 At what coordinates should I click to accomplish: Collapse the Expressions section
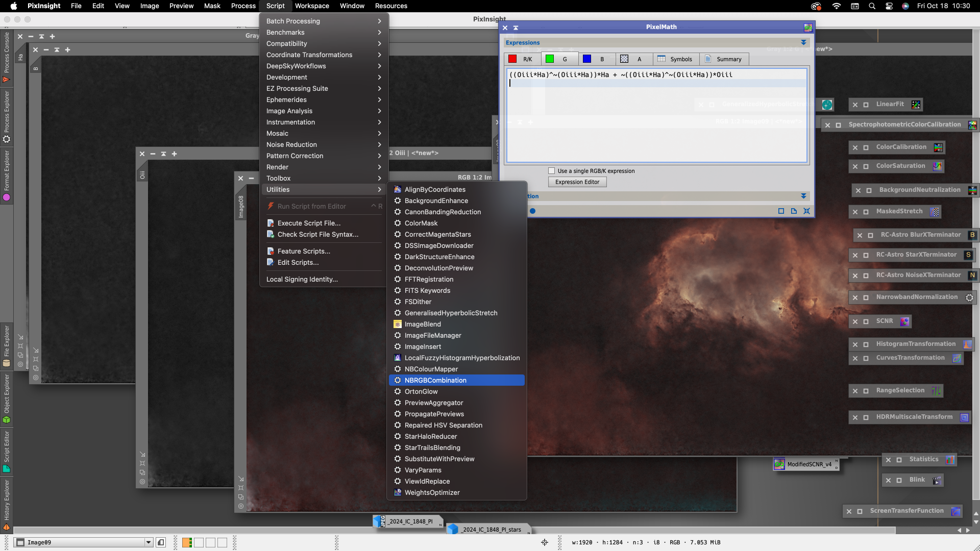pyautogui.click(x=803, y=43)
